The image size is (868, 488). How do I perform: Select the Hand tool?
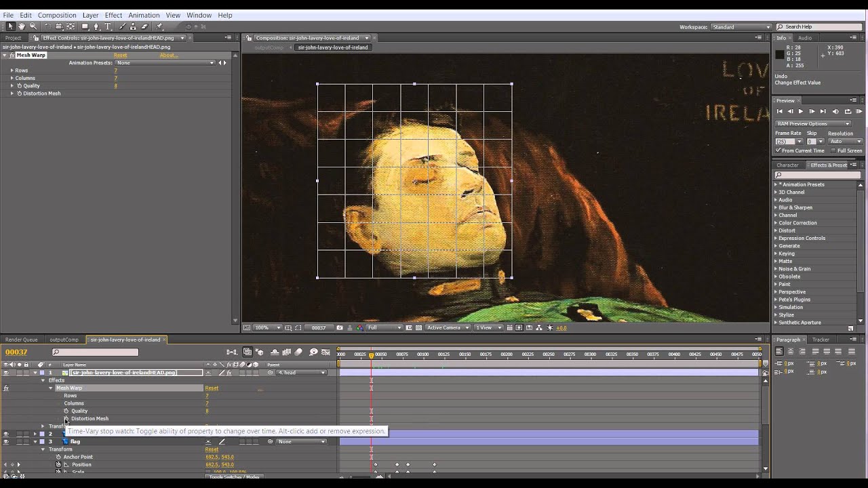click(22, 26)
